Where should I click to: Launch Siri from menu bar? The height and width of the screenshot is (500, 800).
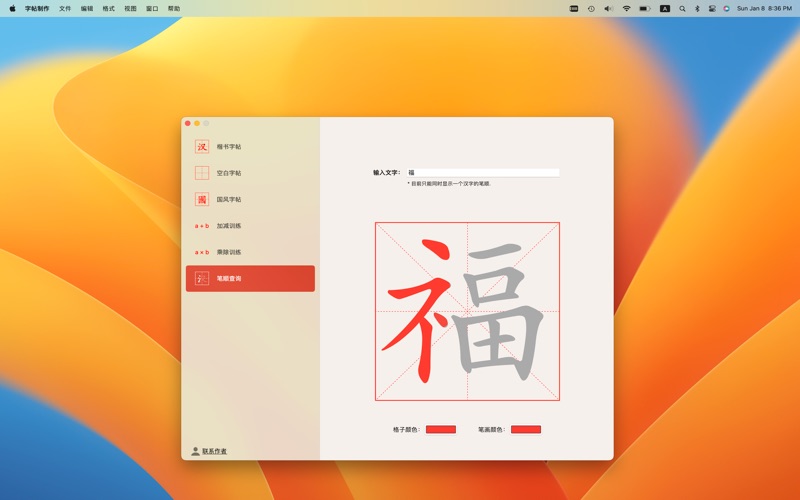[727, 8]
